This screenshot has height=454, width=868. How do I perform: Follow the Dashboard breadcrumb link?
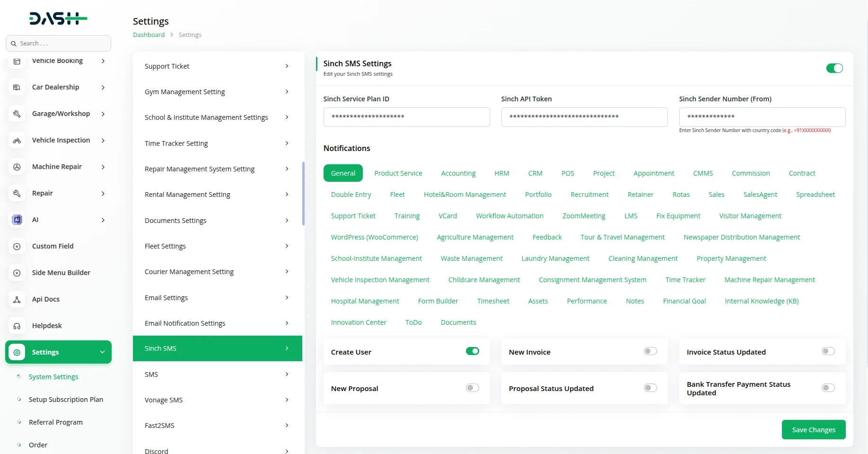(x=149, y=35)
